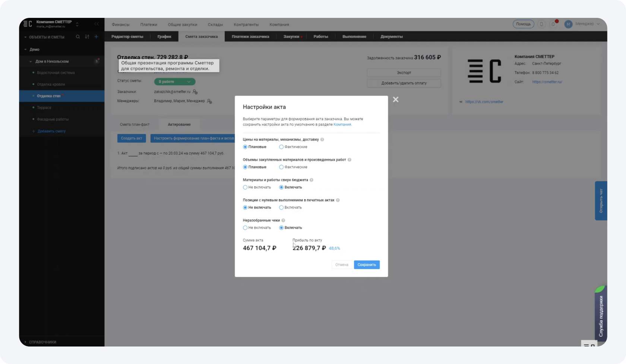The width and height of the screenshot is (626, 364).
Task: Collapse the Дом в Никольском tree node
Action: coord(31,61)
